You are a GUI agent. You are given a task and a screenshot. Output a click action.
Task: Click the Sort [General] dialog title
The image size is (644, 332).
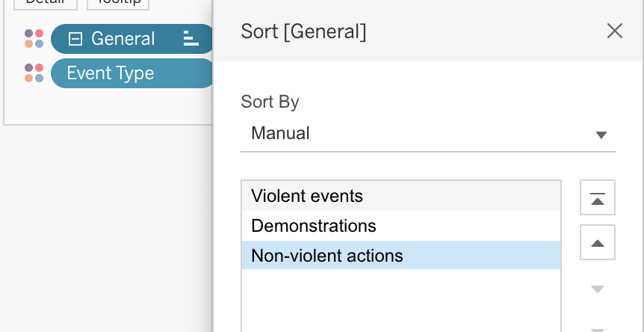(303, 31)
